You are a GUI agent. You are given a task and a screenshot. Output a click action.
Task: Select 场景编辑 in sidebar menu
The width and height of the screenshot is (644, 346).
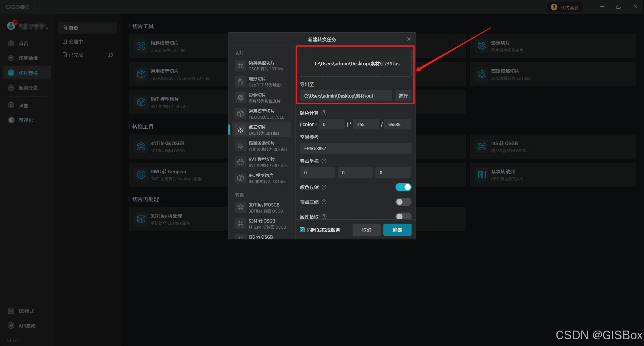[x=27, y=58]
